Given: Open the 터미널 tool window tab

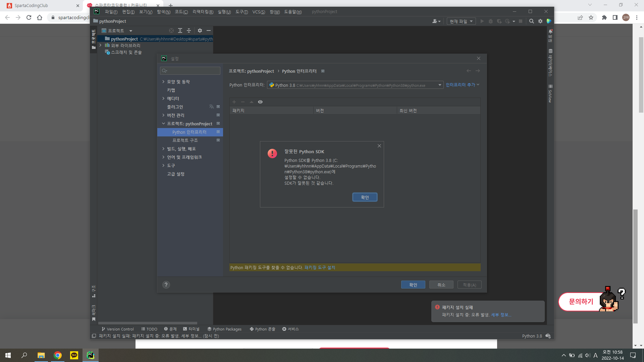Looking at the screenshot, I should (191, 329).
